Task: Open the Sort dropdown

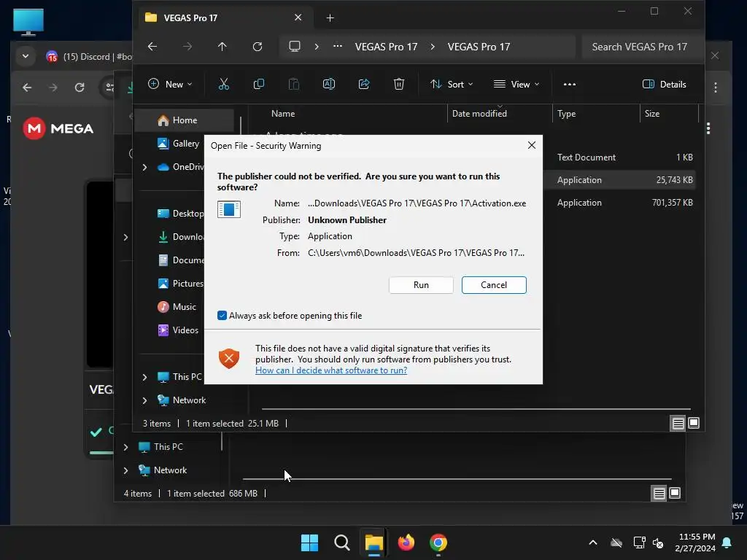Action: click(451, 85)
